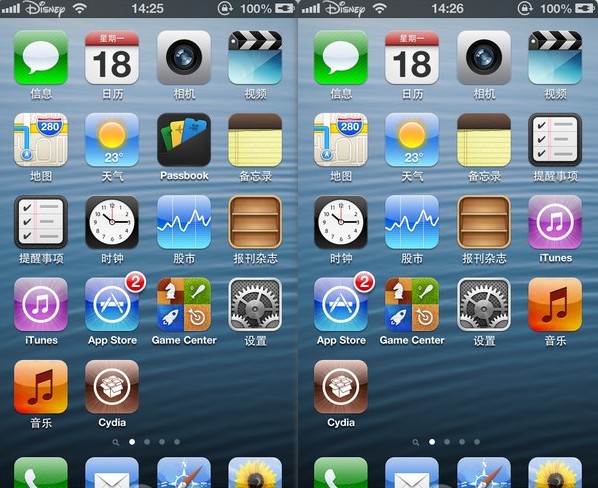This screenshot has width=598, height=488.
Task: Tap 14:25 clock in left status bar
Action: click(x=148, y=8)
